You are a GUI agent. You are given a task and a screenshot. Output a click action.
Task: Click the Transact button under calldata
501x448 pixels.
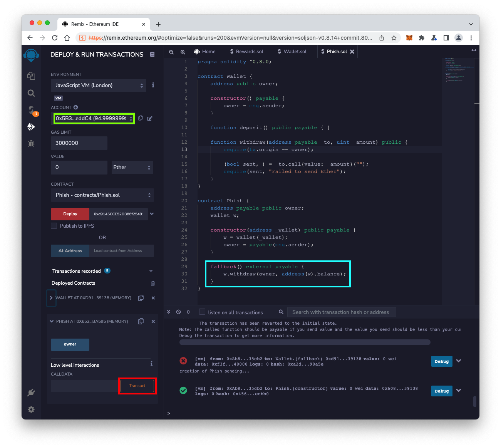[137, 386]
